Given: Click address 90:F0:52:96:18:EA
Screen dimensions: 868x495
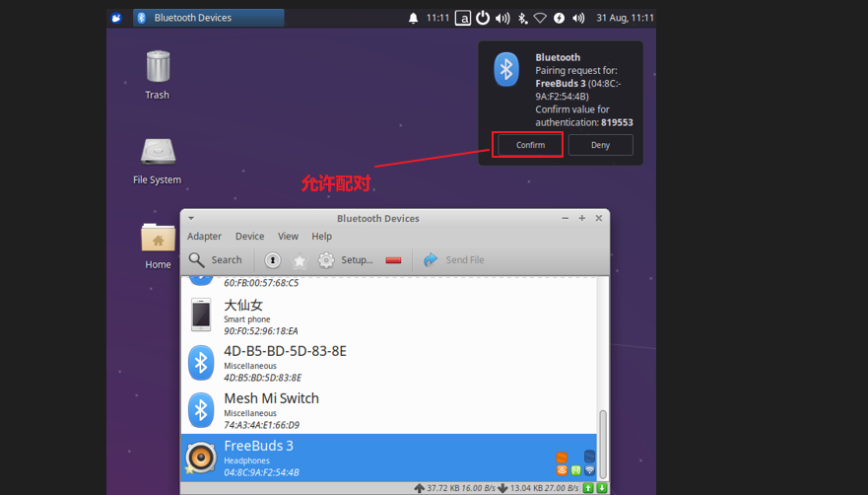Looking at the screenshot, I should [x=261, y=331].
